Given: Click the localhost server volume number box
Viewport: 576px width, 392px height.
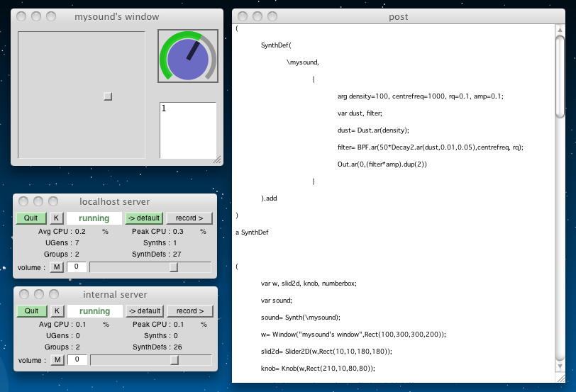Looking at the screenshot, I should click(77, 267).
